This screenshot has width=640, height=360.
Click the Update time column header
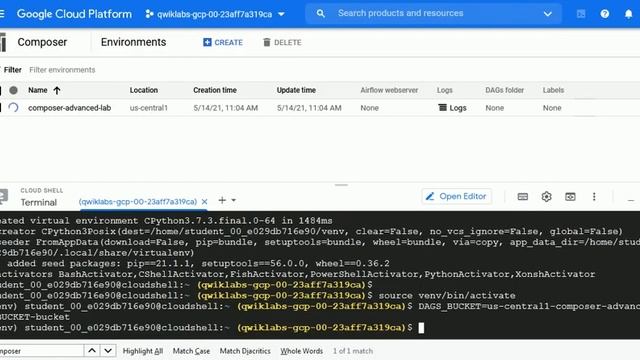[x=296, y=90]
